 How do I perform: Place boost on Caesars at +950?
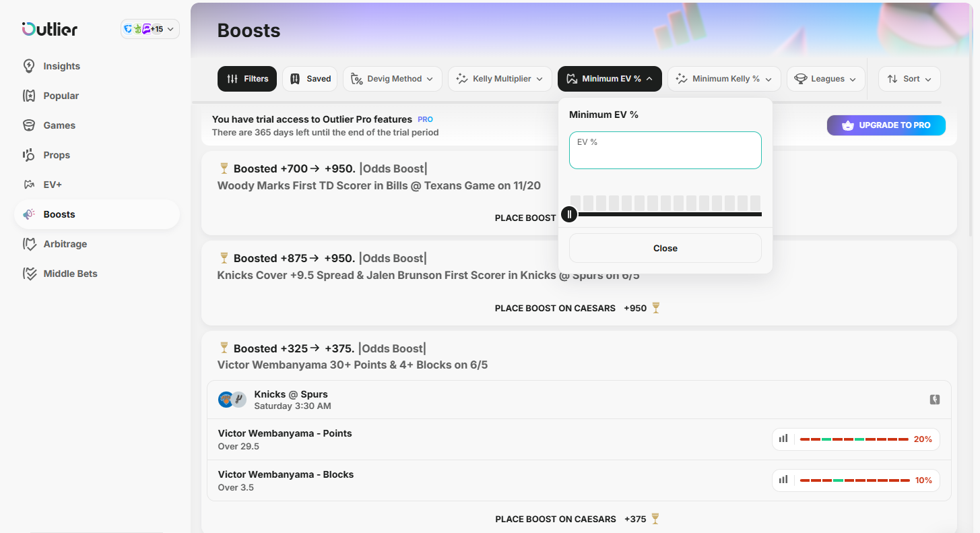(x=578, y=308)
